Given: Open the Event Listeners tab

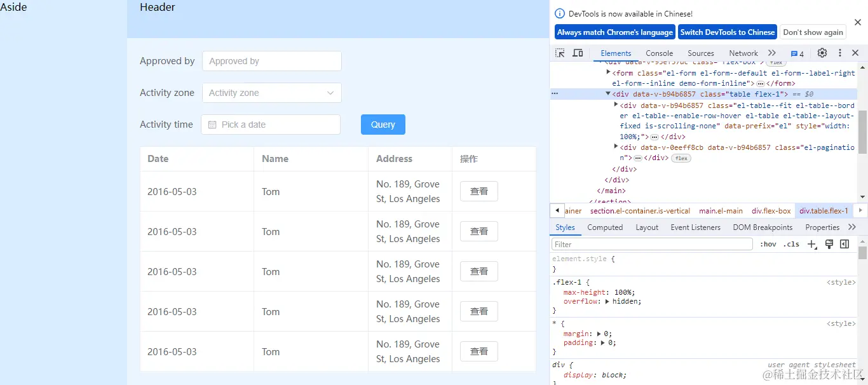Looking at the screenshot, I should coord(695,227).
